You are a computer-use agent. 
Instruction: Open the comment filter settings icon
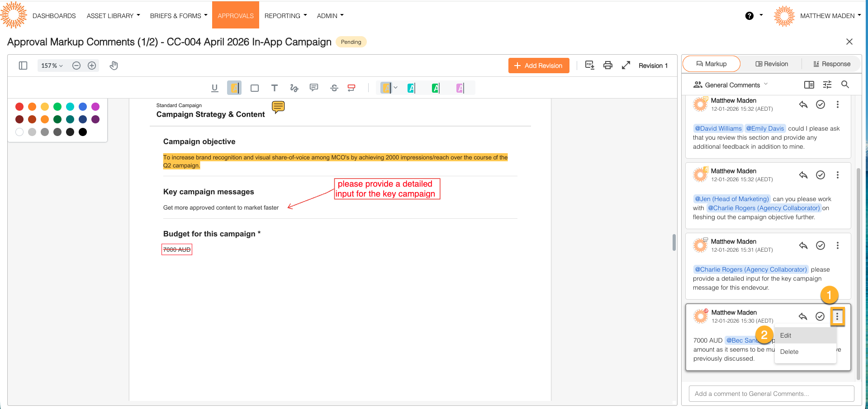point(827,85)
